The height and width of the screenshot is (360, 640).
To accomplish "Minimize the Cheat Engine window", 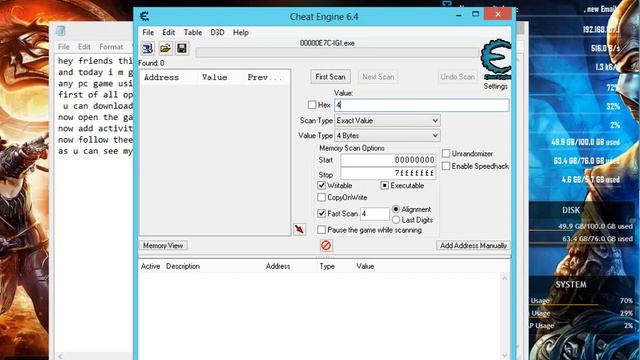I will tap(459, 15).
